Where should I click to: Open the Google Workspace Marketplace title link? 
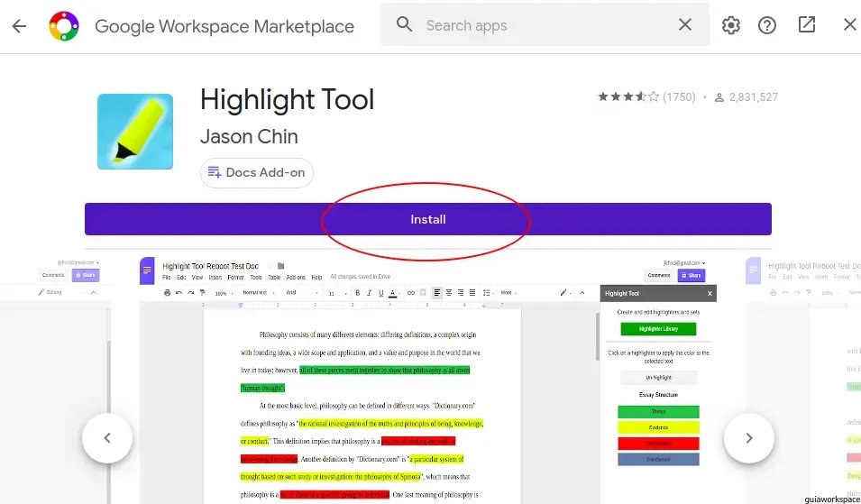point(224,26)
